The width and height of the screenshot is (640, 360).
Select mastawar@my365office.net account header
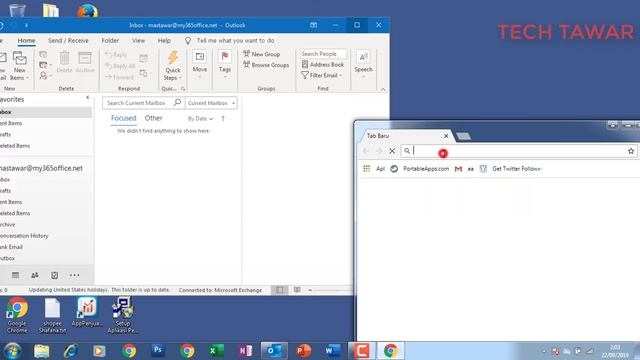coord(41,168)
